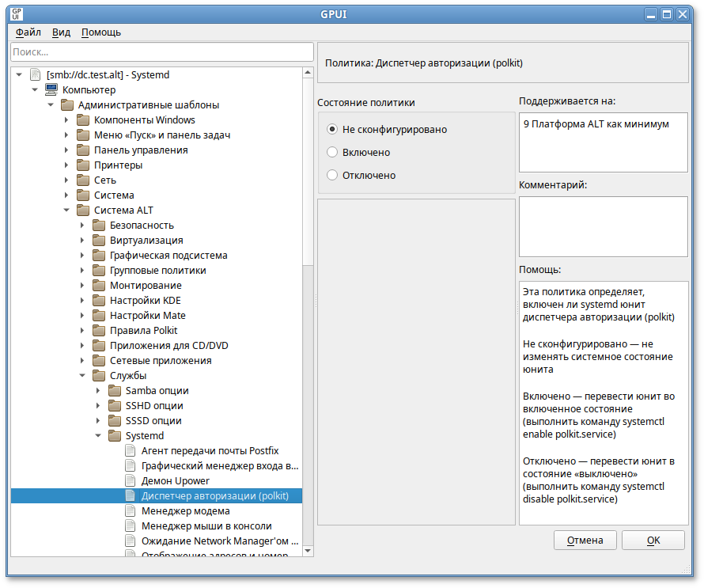Image resolution: width=704 pixels, height=588 pixels.
Task: Open the Помощь menu
Action: 101,32
